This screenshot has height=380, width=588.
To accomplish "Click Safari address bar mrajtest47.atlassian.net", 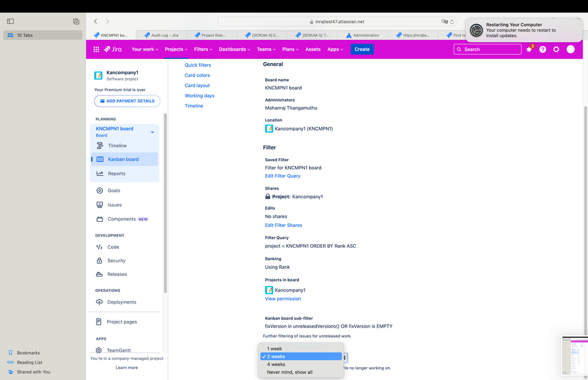I will [x=337, y=22].
